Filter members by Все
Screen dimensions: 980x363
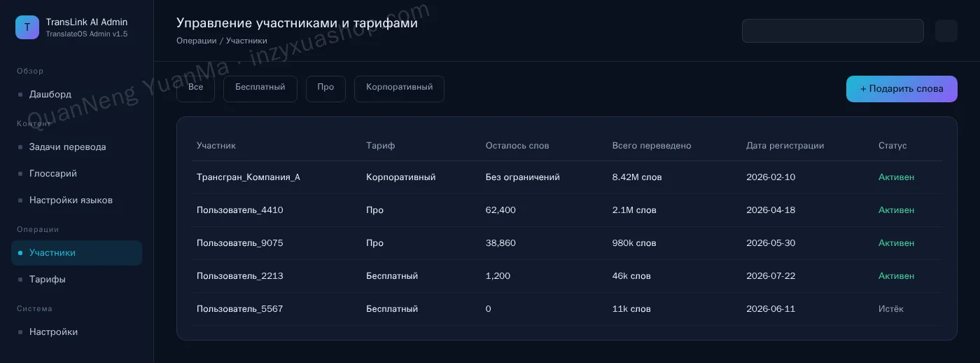coord(195,88)
